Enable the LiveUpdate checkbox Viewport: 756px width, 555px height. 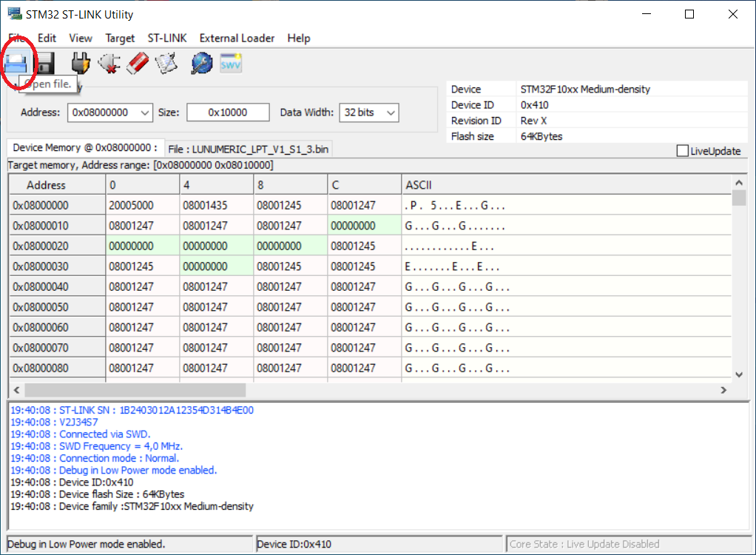point(682,151)
